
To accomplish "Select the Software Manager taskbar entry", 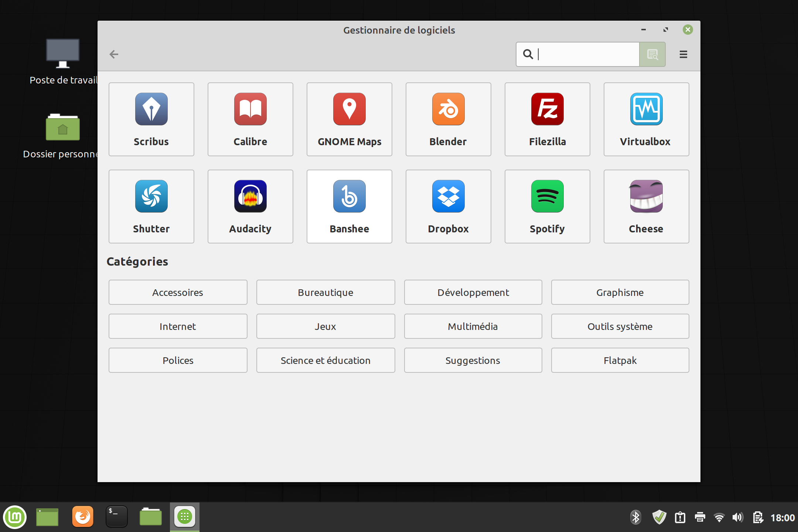I will [x=185, y=517].
